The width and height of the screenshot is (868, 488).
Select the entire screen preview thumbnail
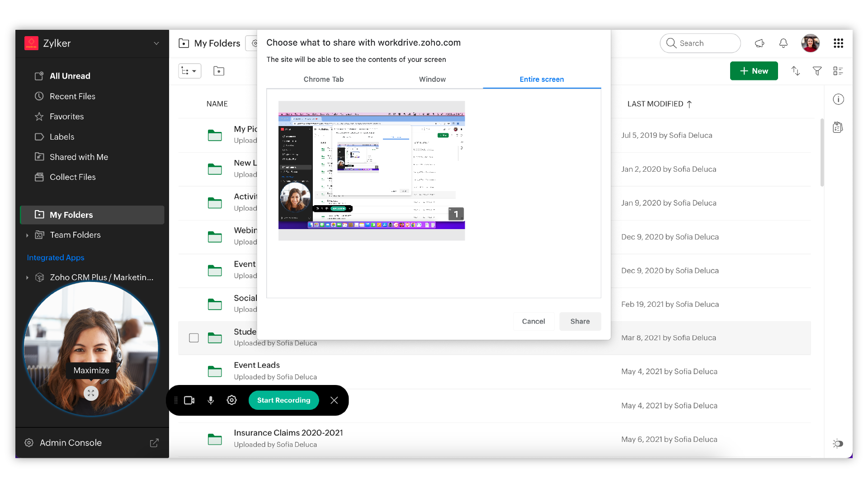372,171
